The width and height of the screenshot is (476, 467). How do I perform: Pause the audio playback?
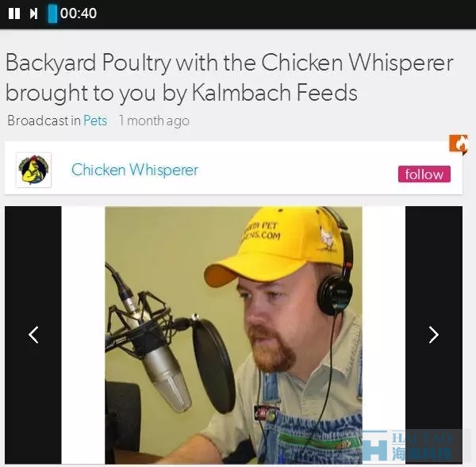(14, 13)
